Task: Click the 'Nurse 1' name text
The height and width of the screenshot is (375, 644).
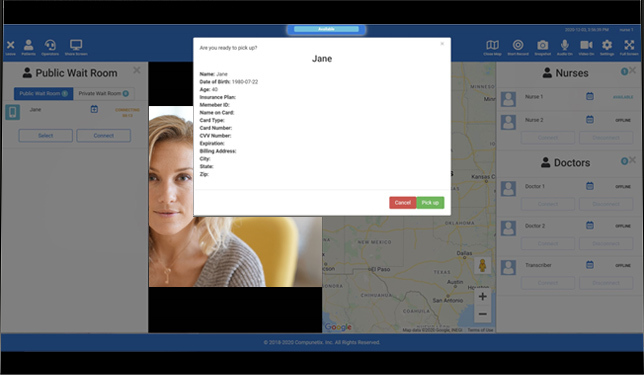Action: 534,97
